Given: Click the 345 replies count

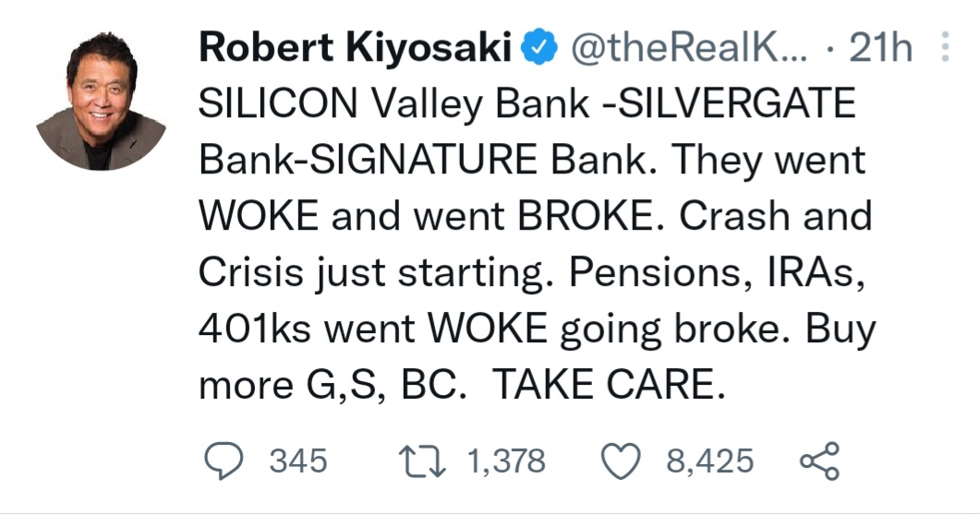Looking at the screenshot, I should tap(298, 460).
